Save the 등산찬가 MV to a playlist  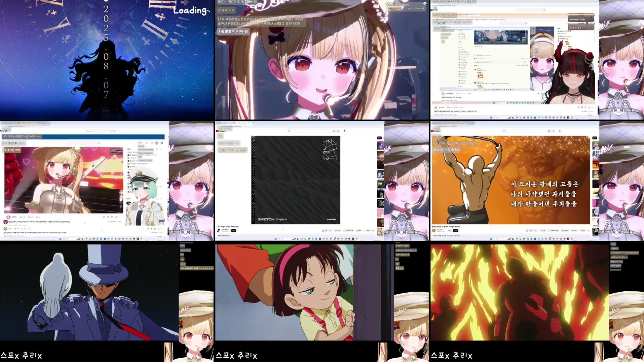coord(582,231)
